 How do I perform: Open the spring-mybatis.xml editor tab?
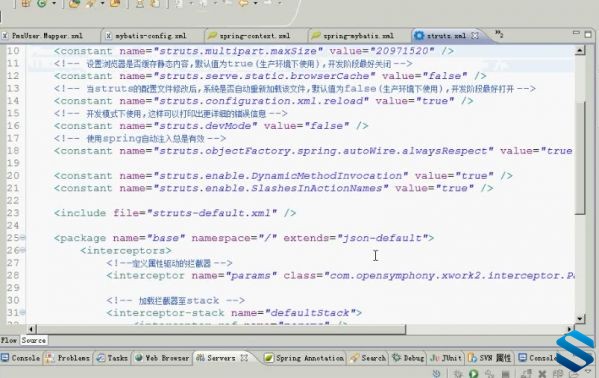click(x=358, y=36)
